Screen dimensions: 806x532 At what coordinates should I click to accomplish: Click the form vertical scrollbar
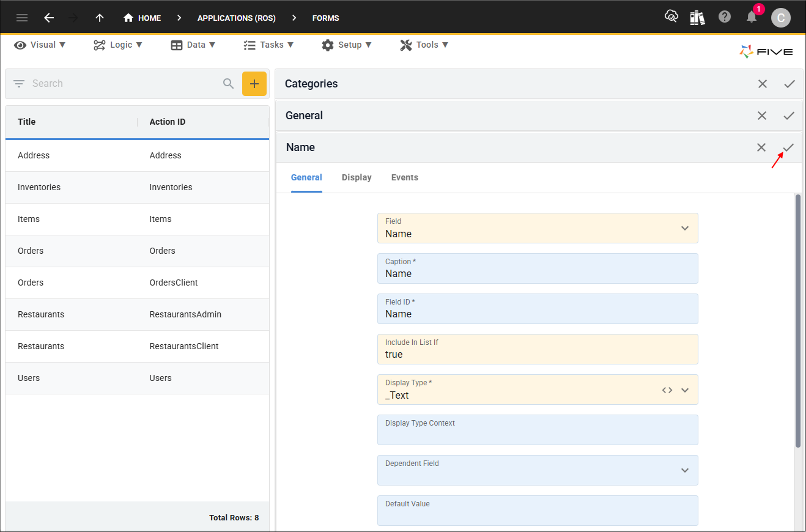coord(797,321)
